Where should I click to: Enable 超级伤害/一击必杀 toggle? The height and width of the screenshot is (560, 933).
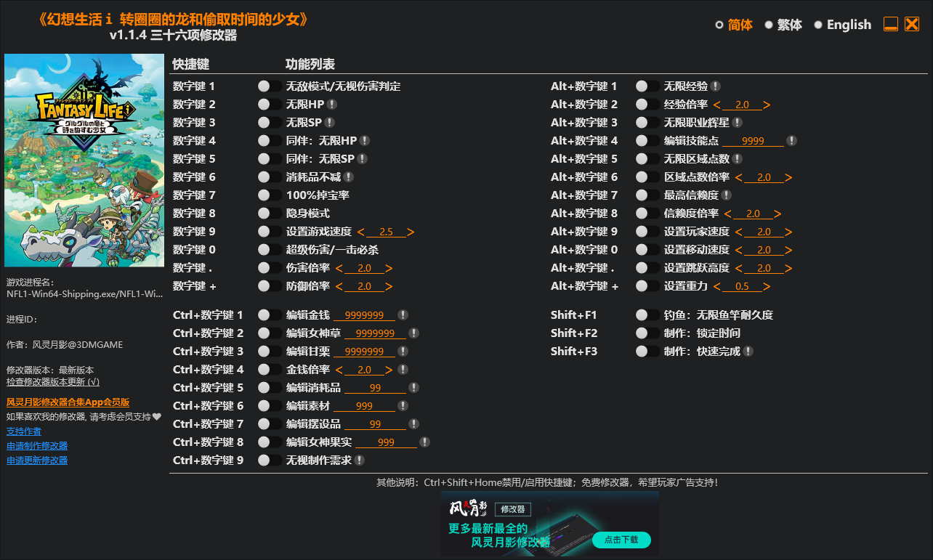point(270,250)
